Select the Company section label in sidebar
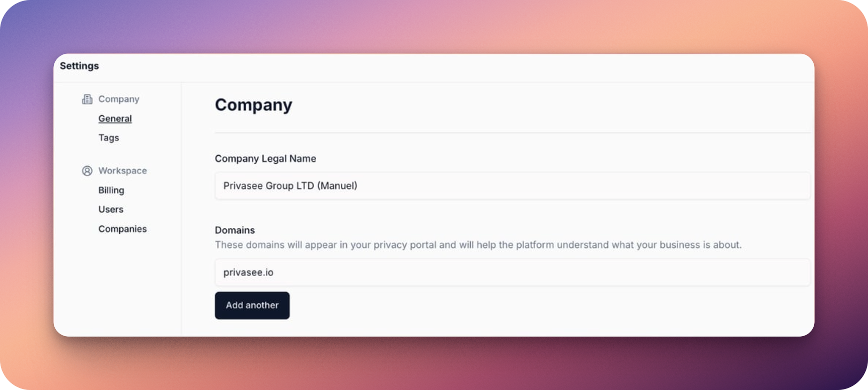The width and height of the screenshot is (868, 390). [x=119, y=99]
